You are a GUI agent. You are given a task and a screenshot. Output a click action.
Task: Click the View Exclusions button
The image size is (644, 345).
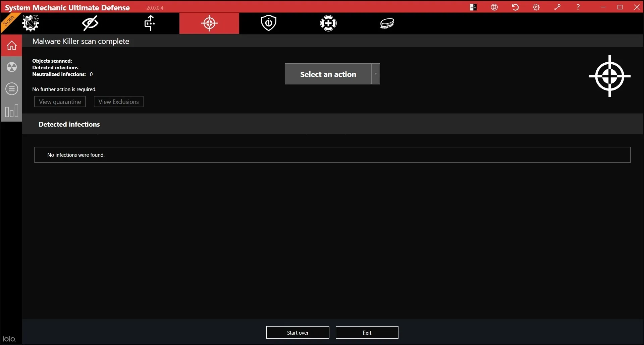point(118,102)
